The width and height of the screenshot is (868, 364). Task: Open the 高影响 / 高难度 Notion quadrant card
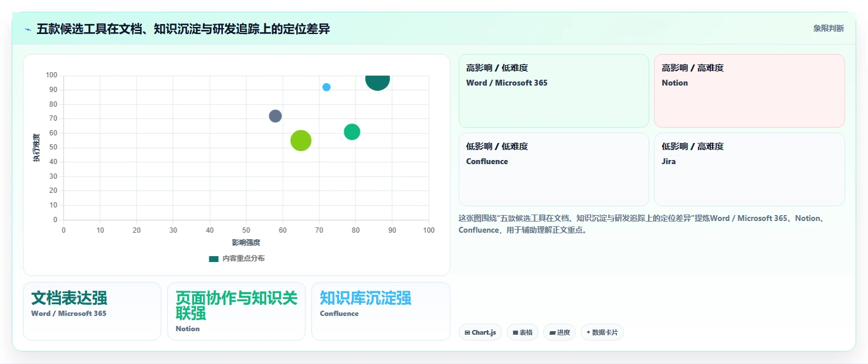coord(750,91)
